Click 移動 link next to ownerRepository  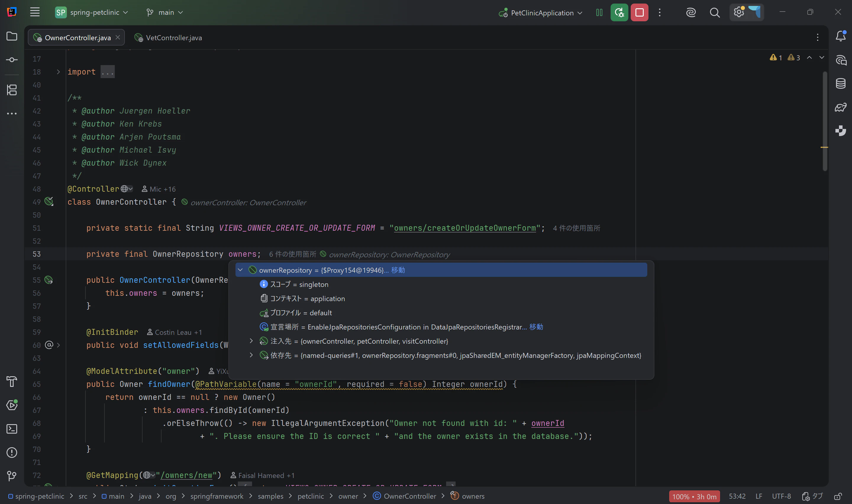click(398, 270)
